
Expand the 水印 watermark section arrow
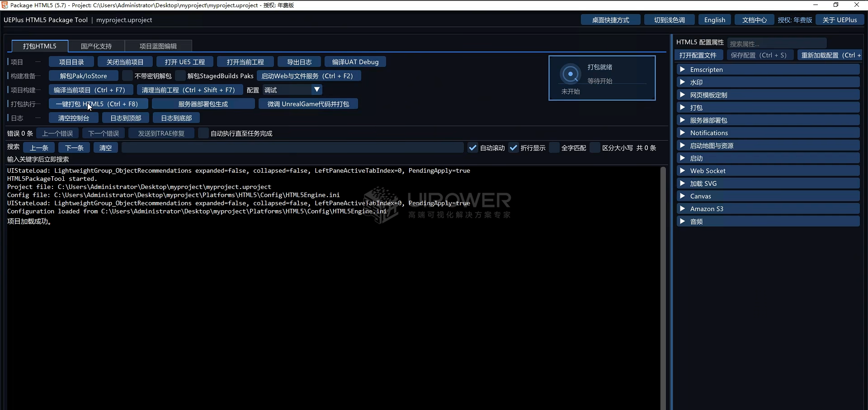(683, 82)
